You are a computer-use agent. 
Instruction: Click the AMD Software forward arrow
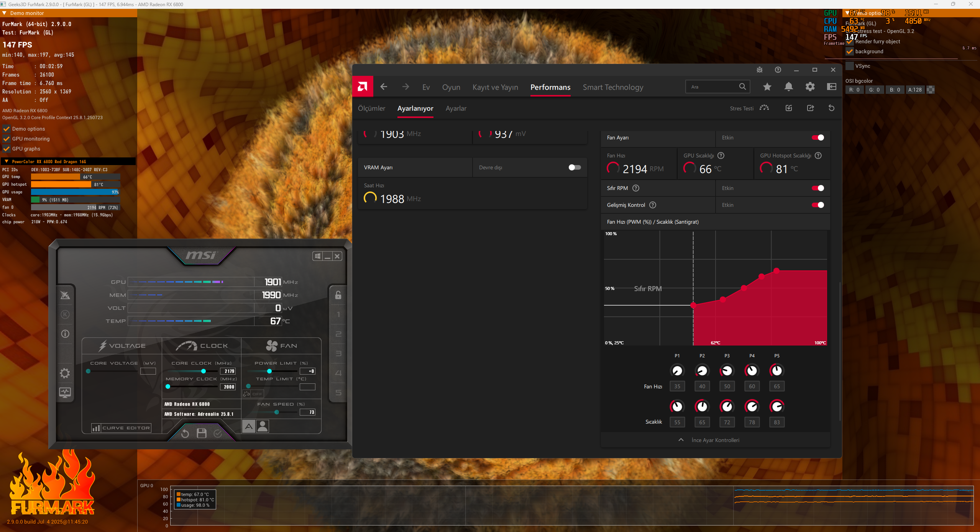pos(405,87)
